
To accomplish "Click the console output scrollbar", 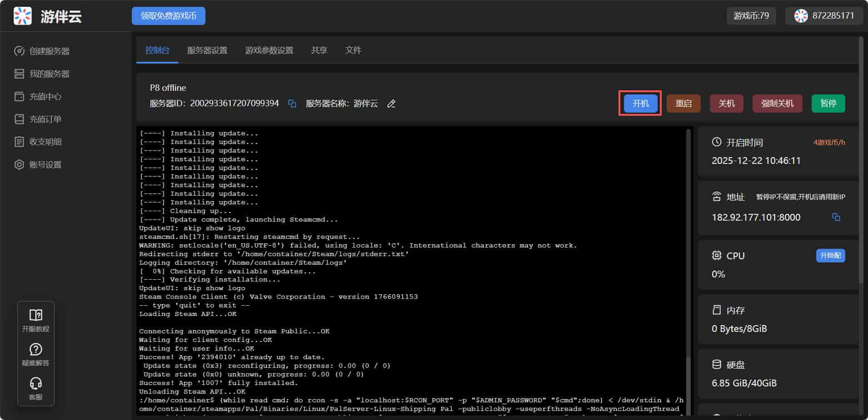I will pyautogui.click(x=688, y=272).
